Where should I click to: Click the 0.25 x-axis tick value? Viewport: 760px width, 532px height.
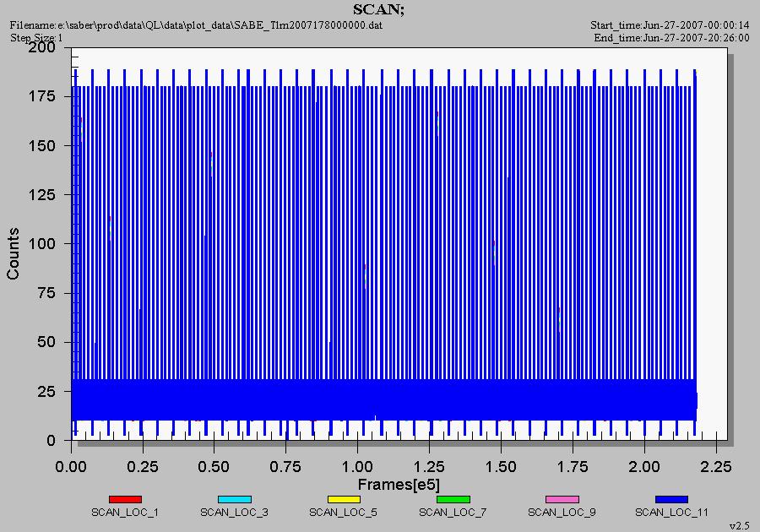tap(143, 467)
